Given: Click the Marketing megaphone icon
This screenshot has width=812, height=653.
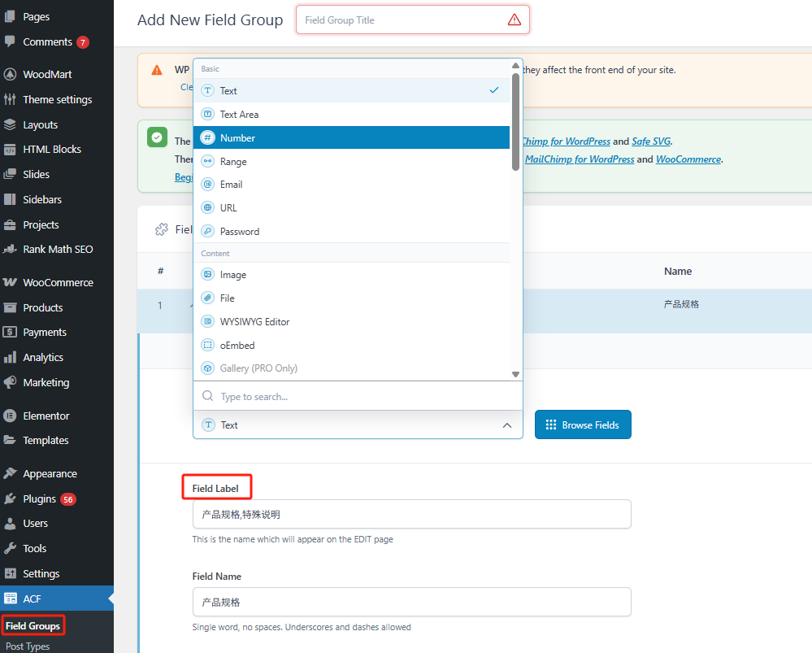Looking at the screenshot, I should pos(10,382).
